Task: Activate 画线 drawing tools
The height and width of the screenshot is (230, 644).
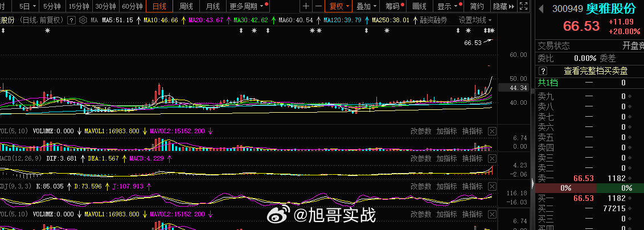Action: pyautogui.click(x=419, y=6)
